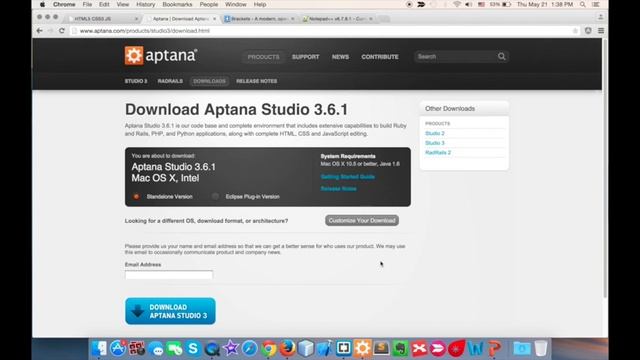Launch Skype from the dock
The image size is (640, 360).
tap(193, 348)
